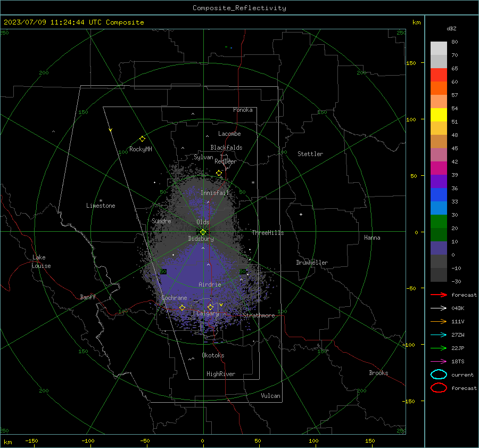Click the RockyMH label

coord(141,149)
